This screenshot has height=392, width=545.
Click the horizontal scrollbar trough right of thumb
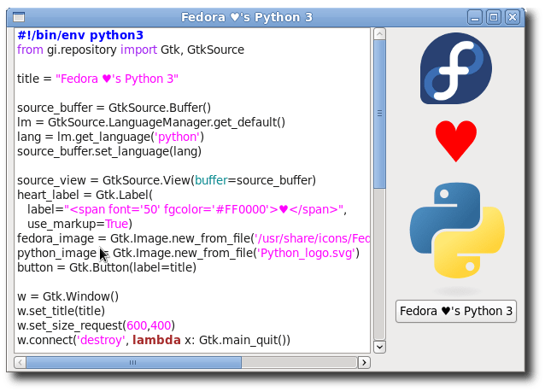(299, 362)
